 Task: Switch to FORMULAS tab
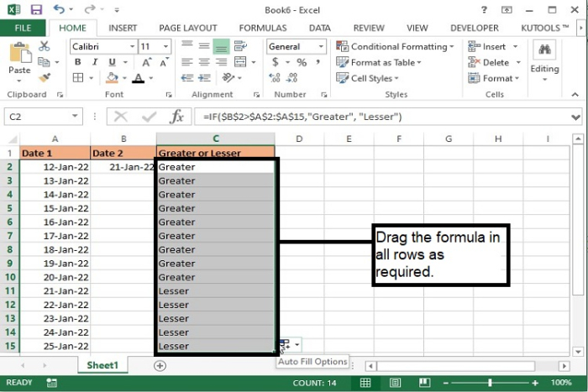[263, 28]
